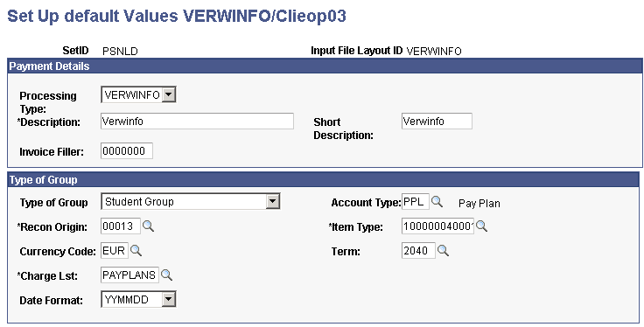The image size is (644, 327).
Task: Open the Date Format dropdown
Action: click(138, 299)
